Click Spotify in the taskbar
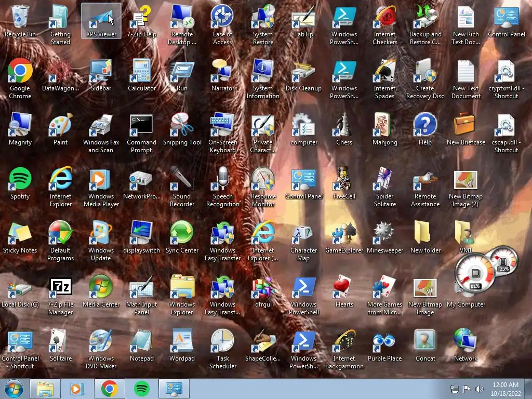The width and height of the screenshot is (532, 399). (x=141, y=389)
